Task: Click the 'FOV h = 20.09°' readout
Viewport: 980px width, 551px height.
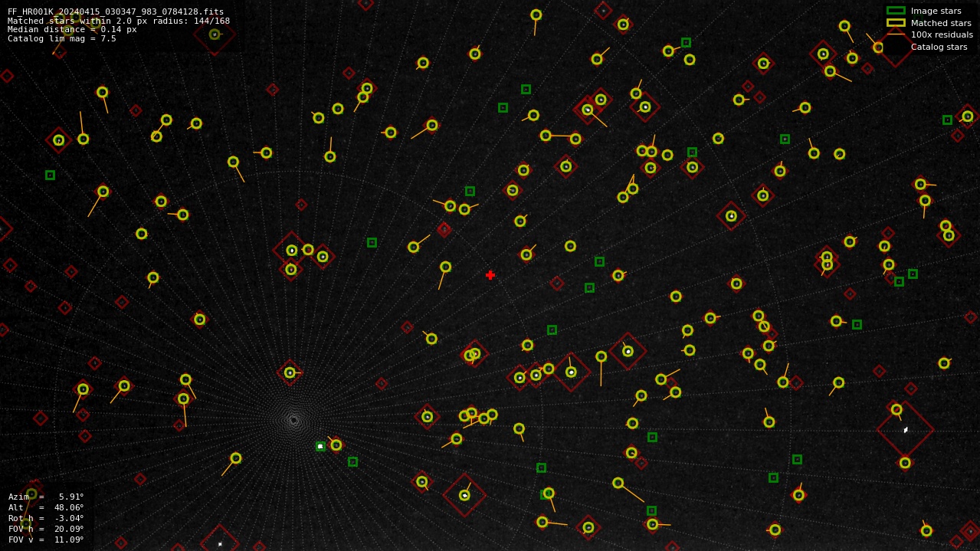Action: click(x=46, y=529)
